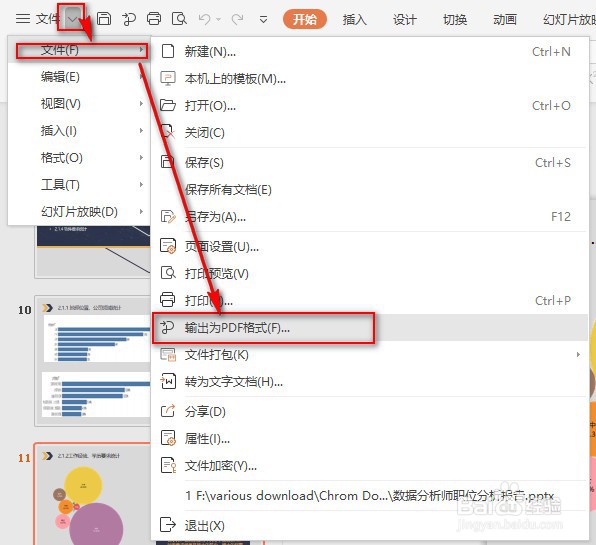Click the share icon in the menu
The width and height of the screenshot is (596, 545).
pos(168,411)
